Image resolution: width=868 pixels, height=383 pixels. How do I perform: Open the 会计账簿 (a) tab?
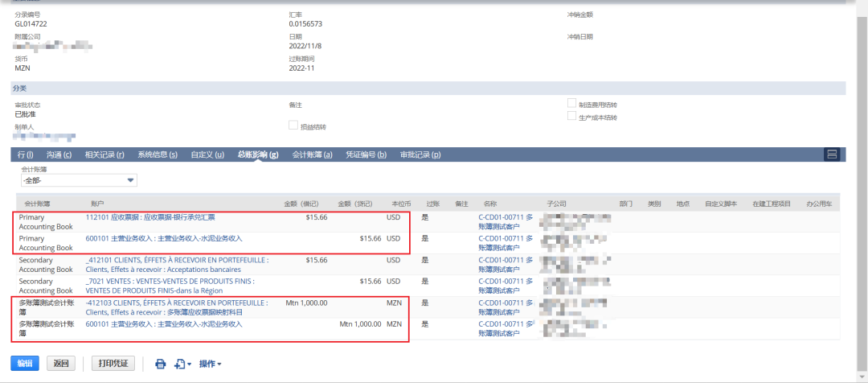click(x=312, y=154)
